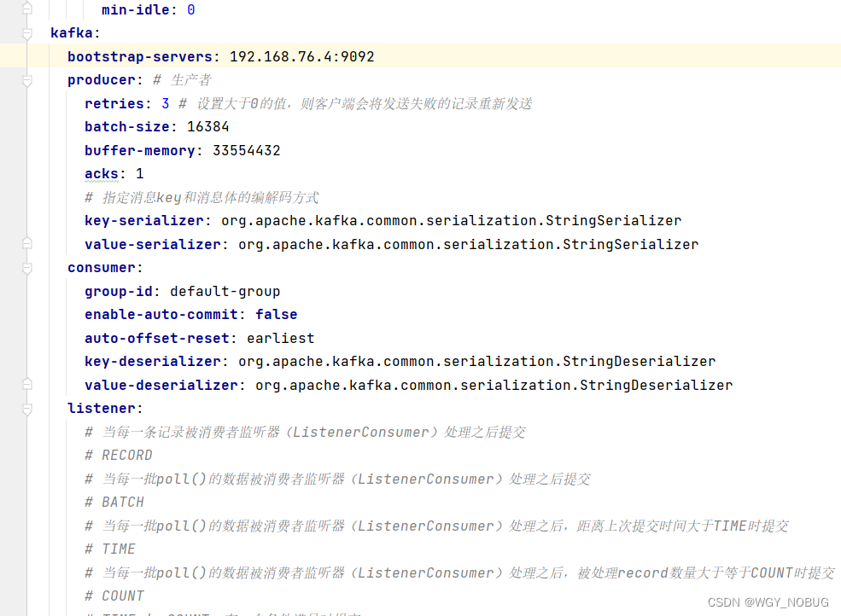Collapse the producer section fold arrow
This screenshot has width=841, height=616.
27,79
